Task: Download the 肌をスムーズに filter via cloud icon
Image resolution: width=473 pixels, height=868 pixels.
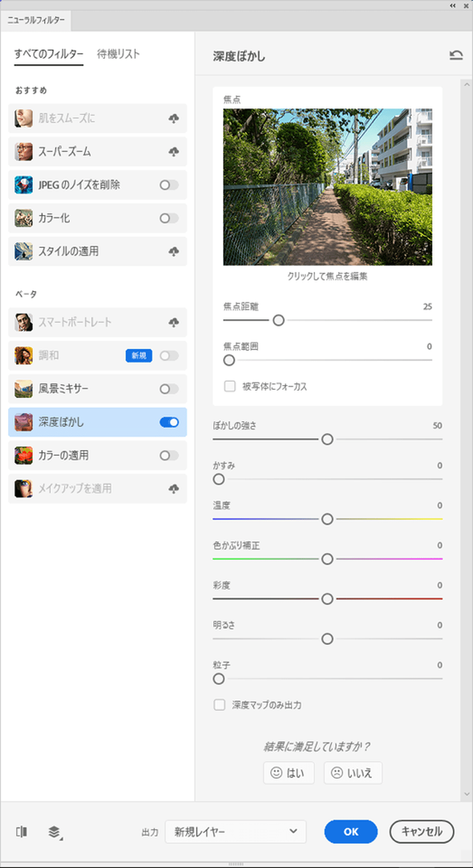Action: (173, 119)
